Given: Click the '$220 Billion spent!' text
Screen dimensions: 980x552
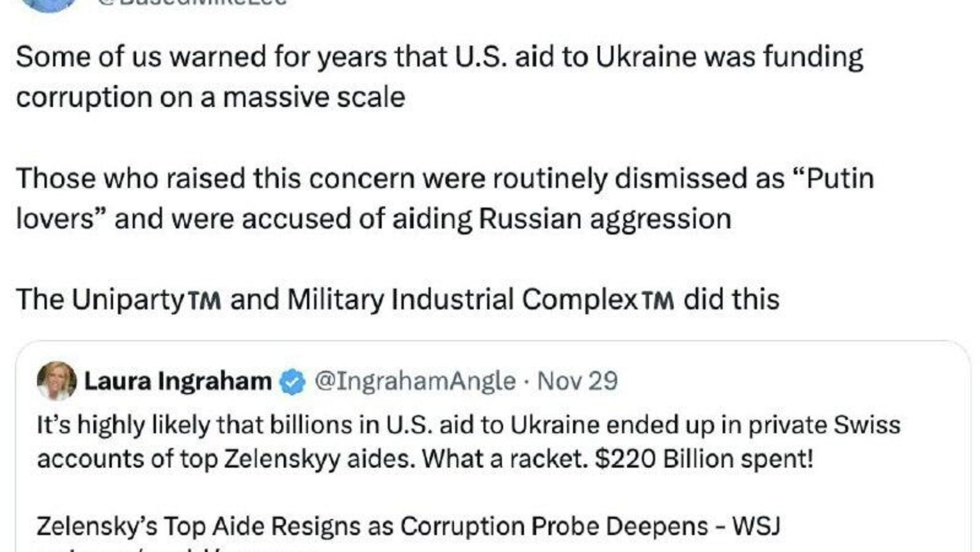Looking at the screenshot, I should tap(704, 459).
